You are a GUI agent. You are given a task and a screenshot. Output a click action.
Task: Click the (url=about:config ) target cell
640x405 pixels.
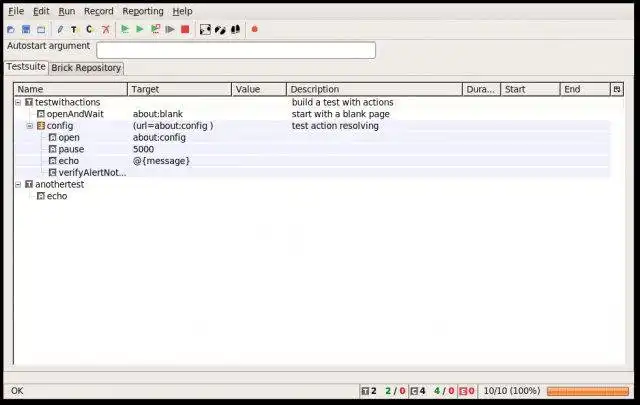tap(173, 126)
